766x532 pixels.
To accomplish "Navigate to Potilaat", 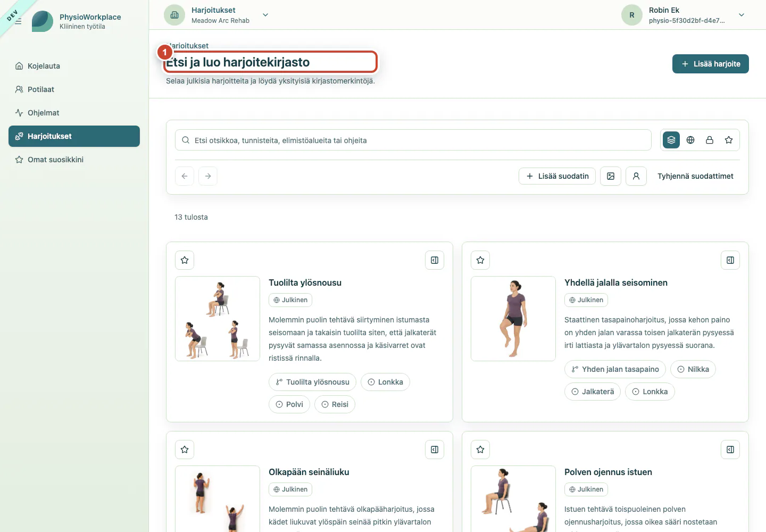I will [74, 89].
